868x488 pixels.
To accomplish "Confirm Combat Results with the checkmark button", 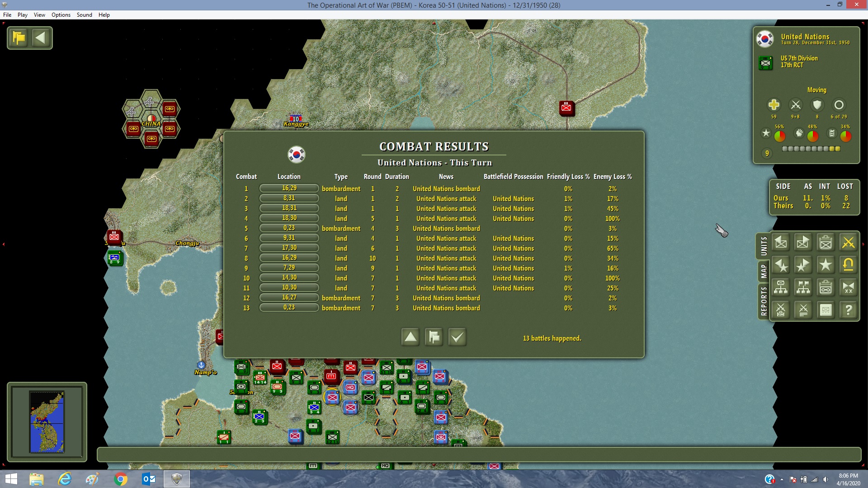I will (x=458, y=337).
